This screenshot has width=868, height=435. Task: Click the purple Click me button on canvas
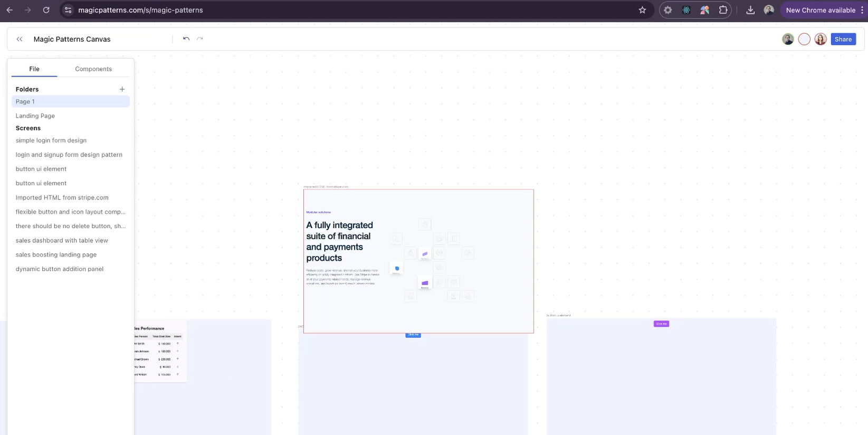tap(661, 324)
